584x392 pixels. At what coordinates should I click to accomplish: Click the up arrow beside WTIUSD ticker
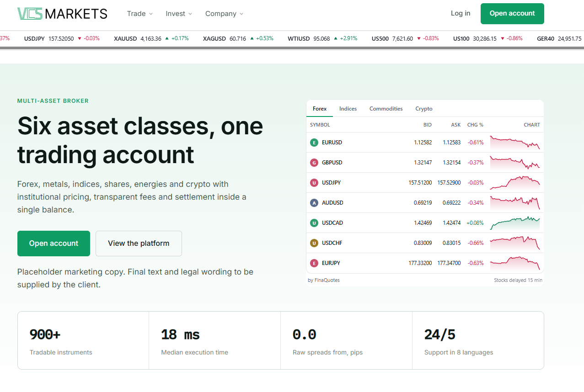point(336,39)
